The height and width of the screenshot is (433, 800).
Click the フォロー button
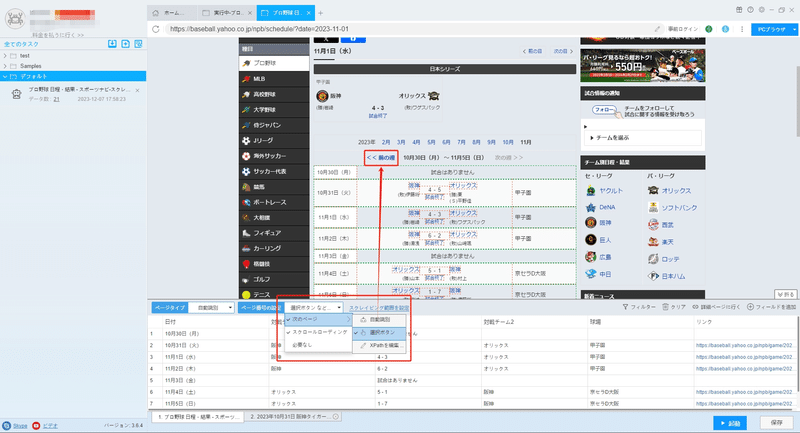[x=604, y=110]
